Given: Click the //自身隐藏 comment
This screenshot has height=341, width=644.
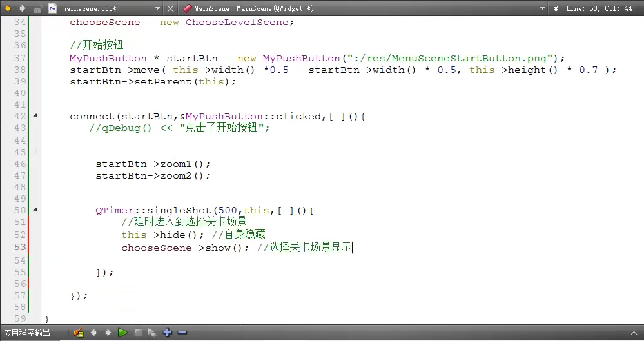Looking at the screenshot, I should click(239, 235).
